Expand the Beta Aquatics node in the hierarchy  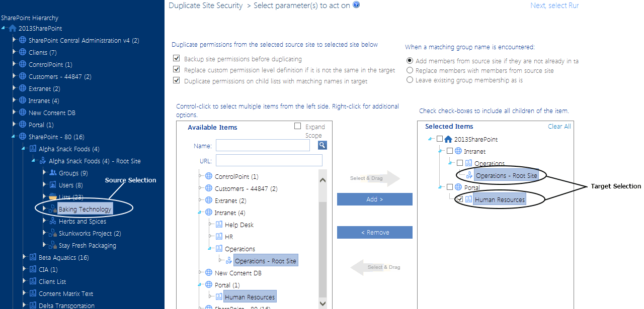[24, 257]
